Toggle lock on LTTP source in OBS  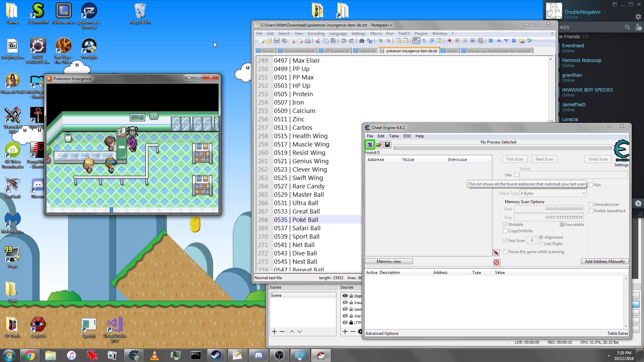(351, 322)
